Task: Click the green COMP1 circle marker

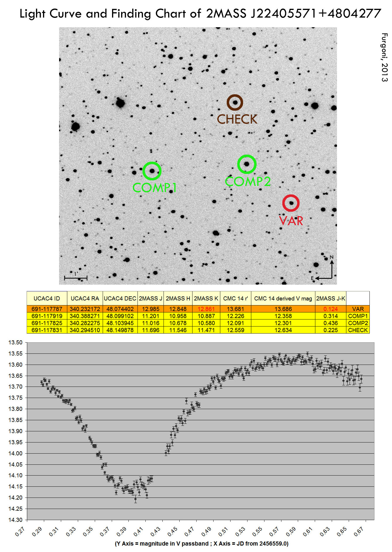Action: (x=152, y=171)
